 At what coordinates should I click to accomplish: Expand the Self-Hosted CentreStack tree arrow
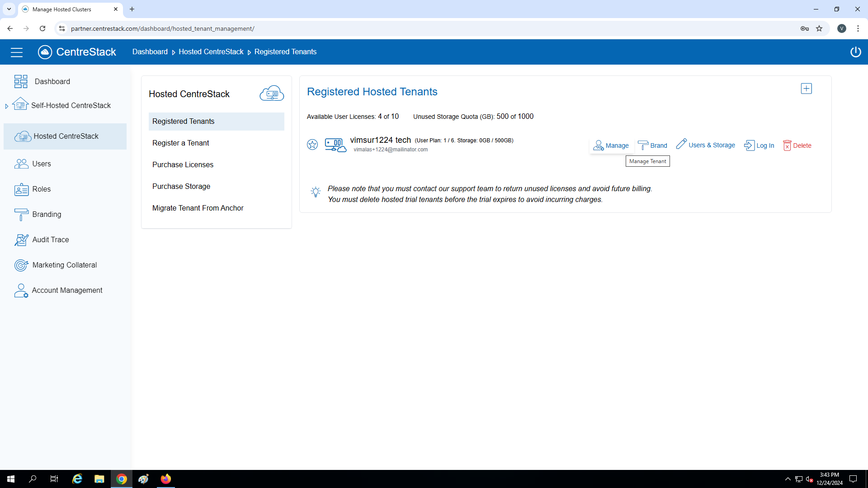click(6, 106)
